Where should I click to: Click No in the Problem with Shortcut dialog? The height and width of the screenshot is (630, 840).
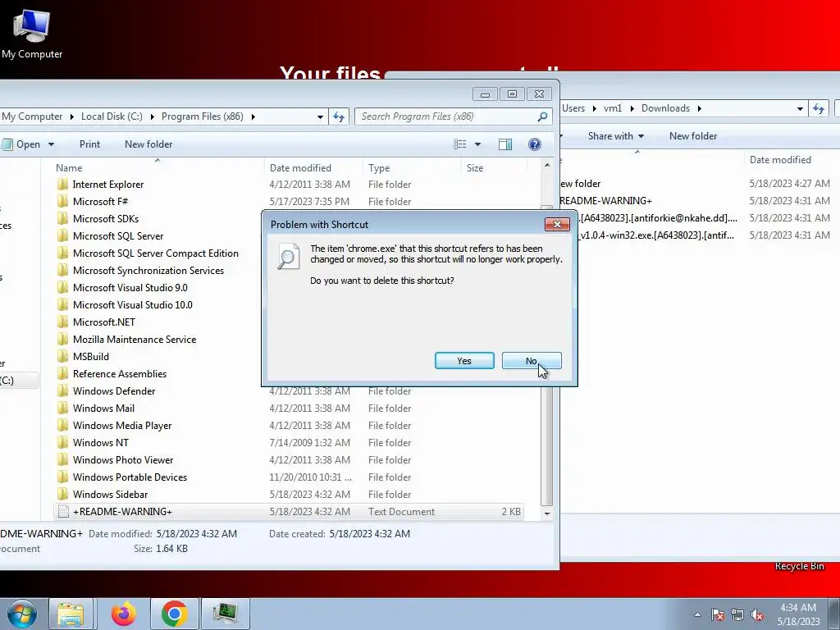(x=532, y=361)
